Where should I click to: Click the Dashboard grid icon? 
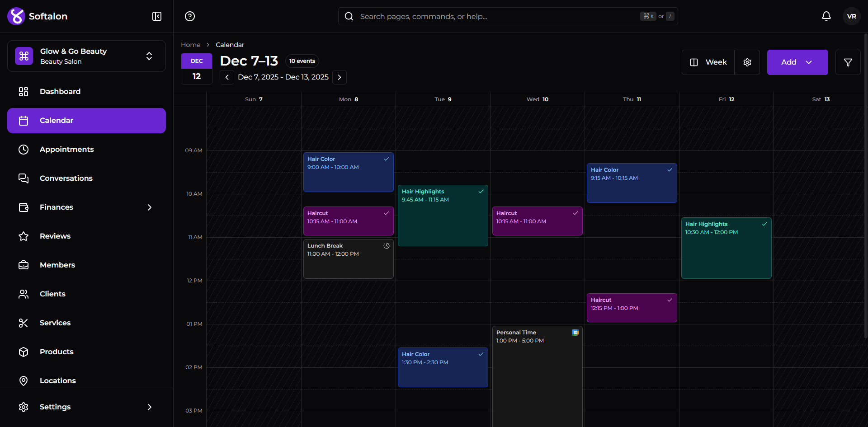tap(24, 92)
